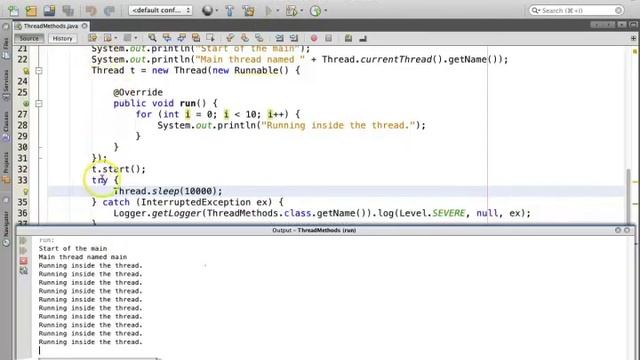This screenshot has width=640, height=360.
Task: Click the Save All toolbar icon
Action: [68, 11]
